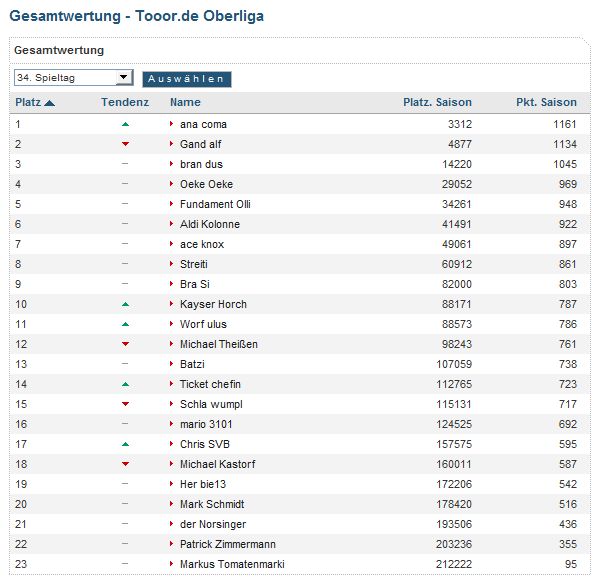606x587 pixels.
Task: Sort by Platz. Saison column
Action: pyautogui.click(x=437, y=102)
